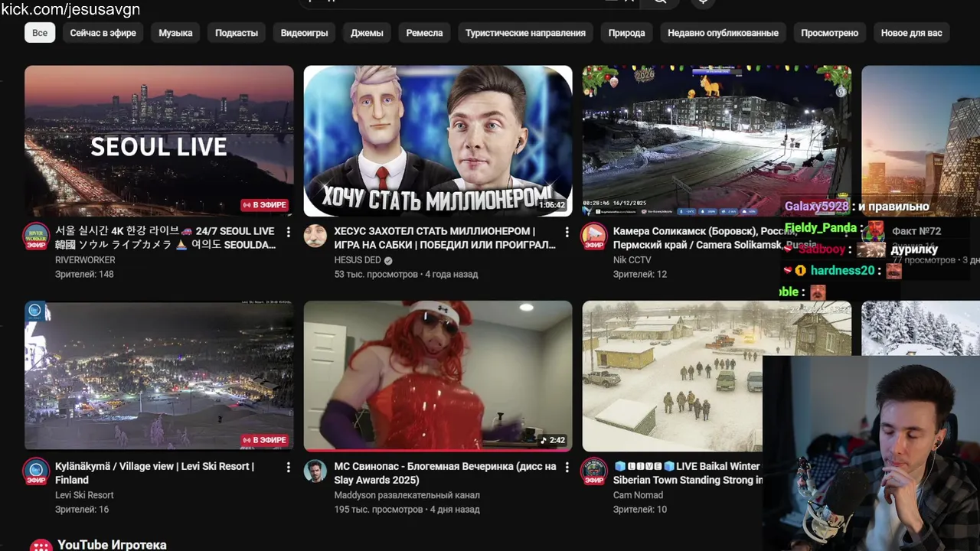Open Cam Nomad channel avatar

tap(594, 471)
